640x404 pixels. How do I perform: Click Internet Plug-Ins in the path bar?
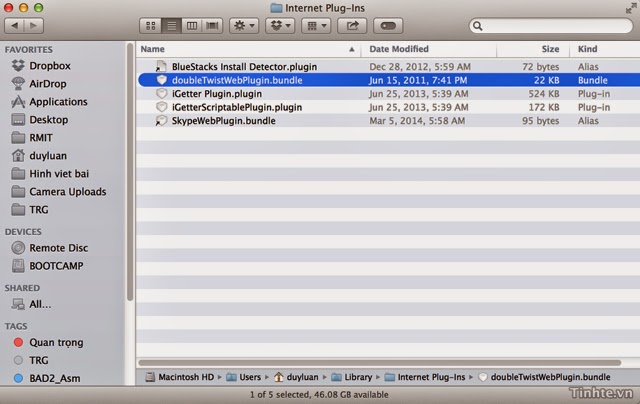425,377
